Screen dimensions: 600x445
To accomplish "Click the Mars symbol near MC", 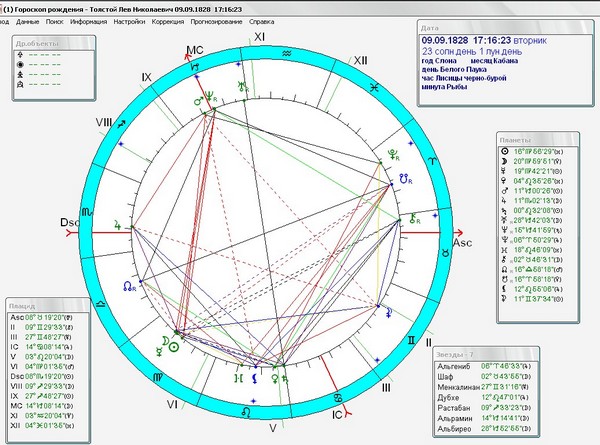I will [199, 101].
